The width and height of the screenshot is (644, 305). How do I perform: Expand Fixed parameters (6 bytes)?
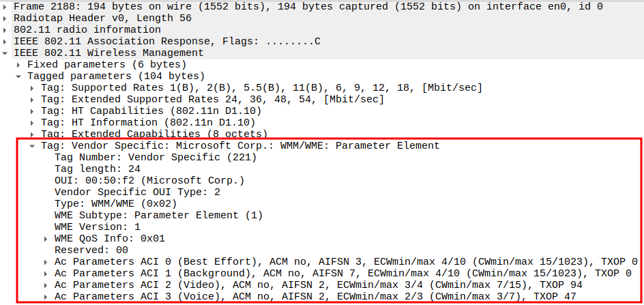pos(20,64)
